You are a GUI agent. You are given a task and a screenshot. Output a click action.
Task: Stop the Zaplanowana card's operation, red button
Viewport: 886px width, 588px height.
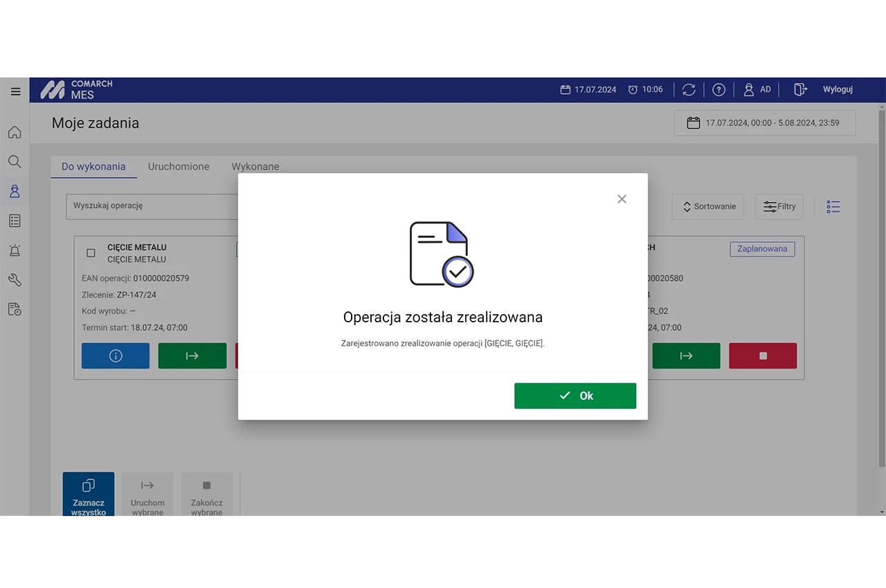[x=763, y=356]
